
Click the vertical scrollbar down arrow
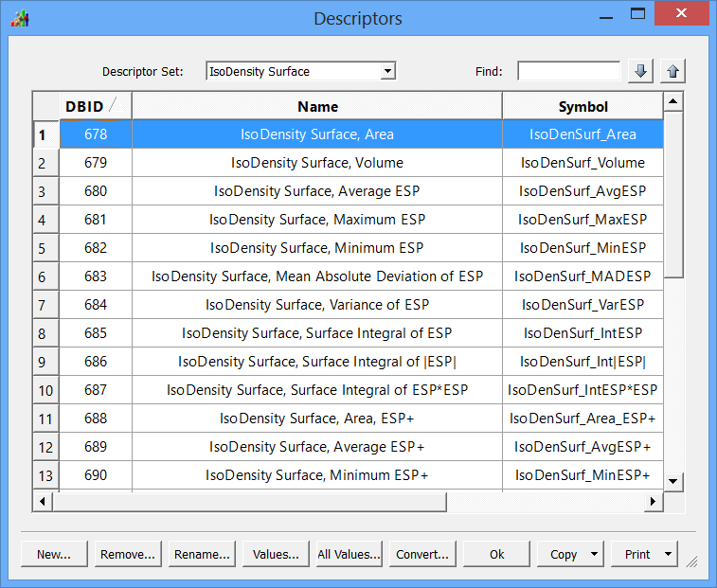click(x=673, y=481)
